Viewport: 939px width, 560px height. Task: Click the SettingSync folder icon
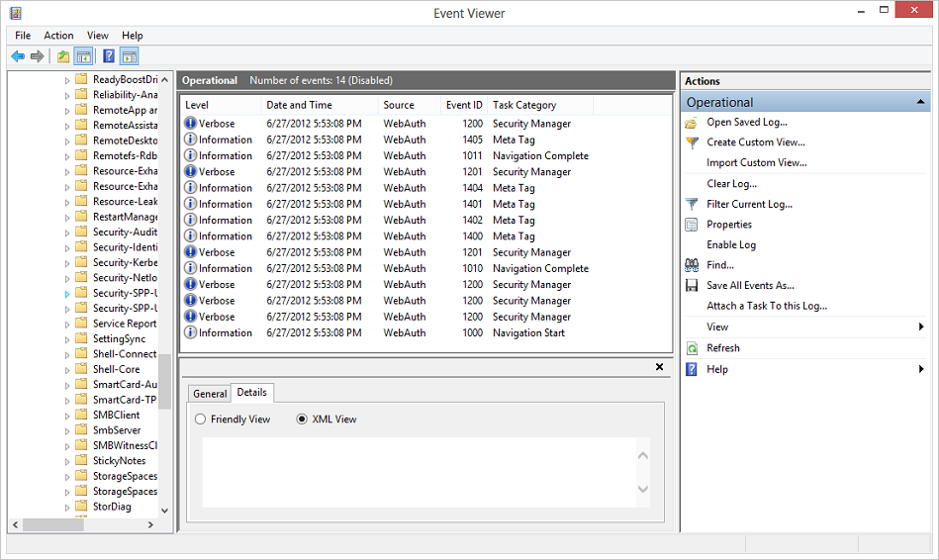pyautogui.click(x=81, y=338)
